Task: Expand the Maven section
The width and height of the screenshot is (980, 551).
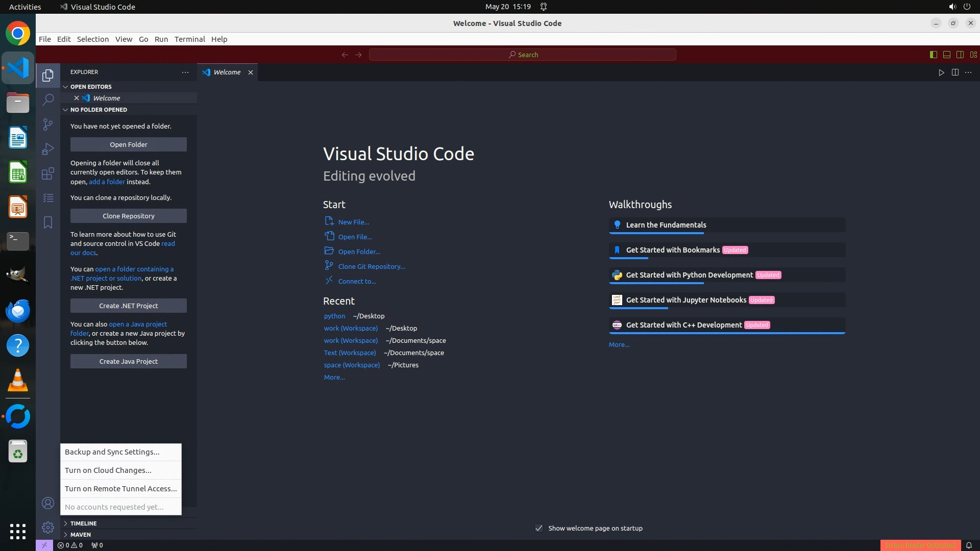Action: point(81,535)
